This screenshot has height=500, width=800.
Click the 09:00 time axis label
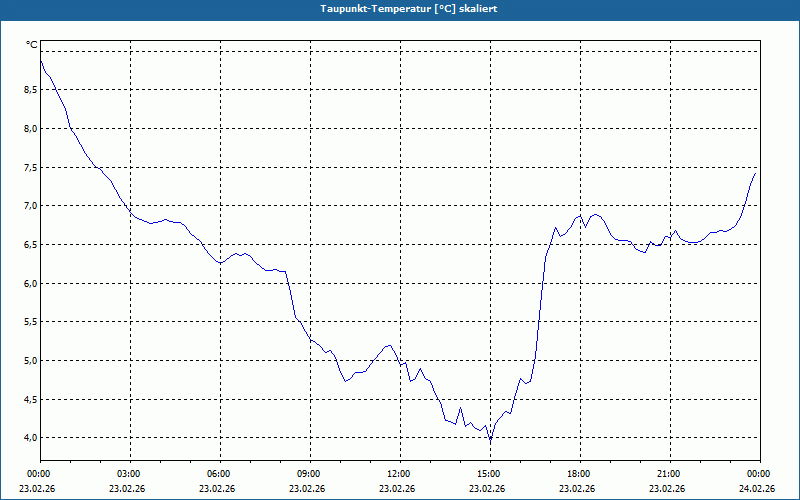click(x=310, y=474)
